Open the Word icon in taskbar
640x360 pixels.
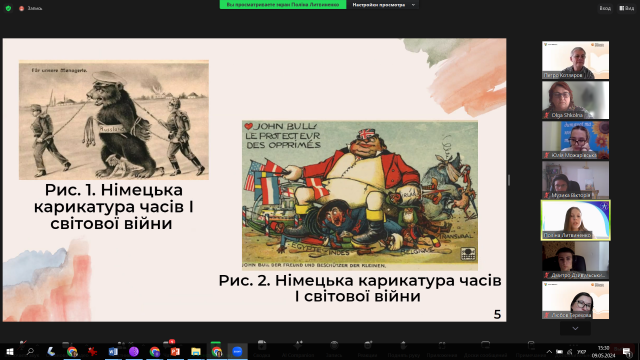coord(113,351)
